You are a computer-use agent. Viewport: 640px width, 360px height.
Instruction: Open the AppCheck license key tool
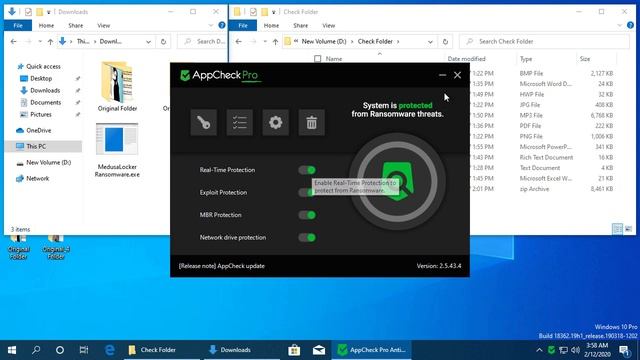(x=203, y=122)
